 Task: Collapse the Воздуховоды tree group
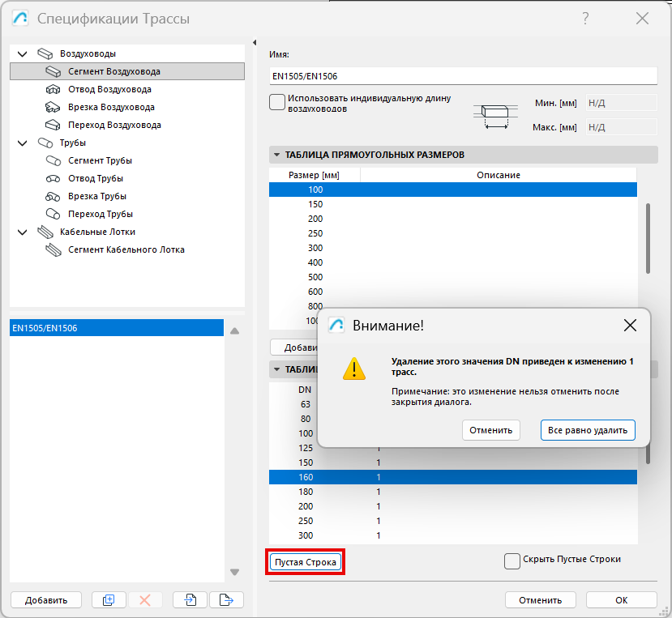22,54
